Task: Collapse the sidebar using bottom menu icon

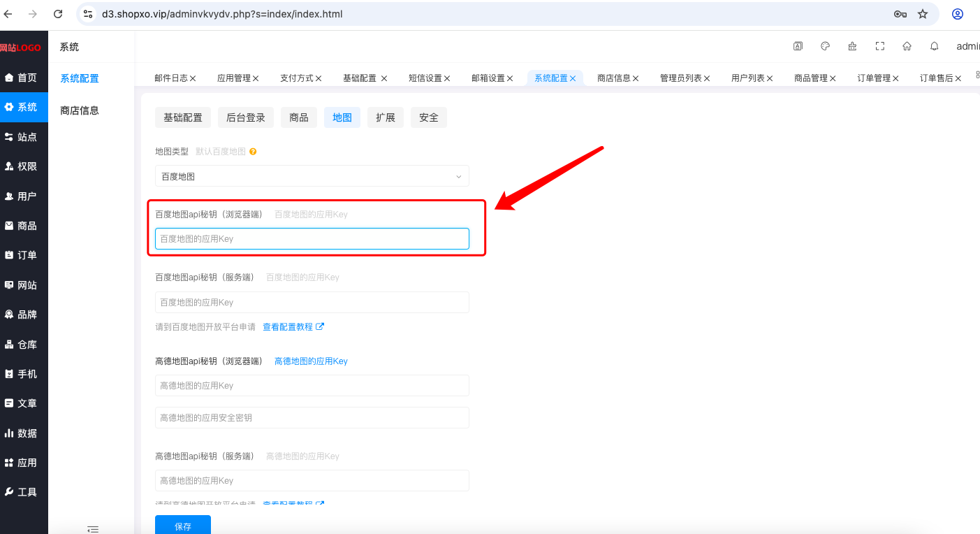Action: pyautogui.click(x=93, y=529)
